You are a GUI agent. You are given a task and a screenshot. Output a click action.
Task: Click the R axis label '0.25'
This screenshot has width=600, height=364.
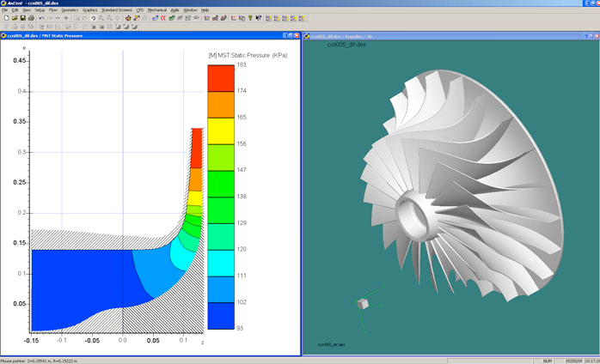[20, 182]
